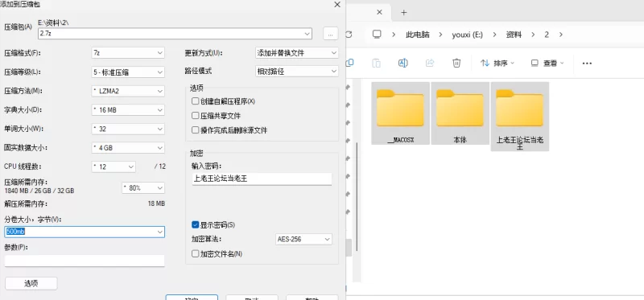Click the 选项 button at bottom left
Screen dimensions: 644x300
31,284
